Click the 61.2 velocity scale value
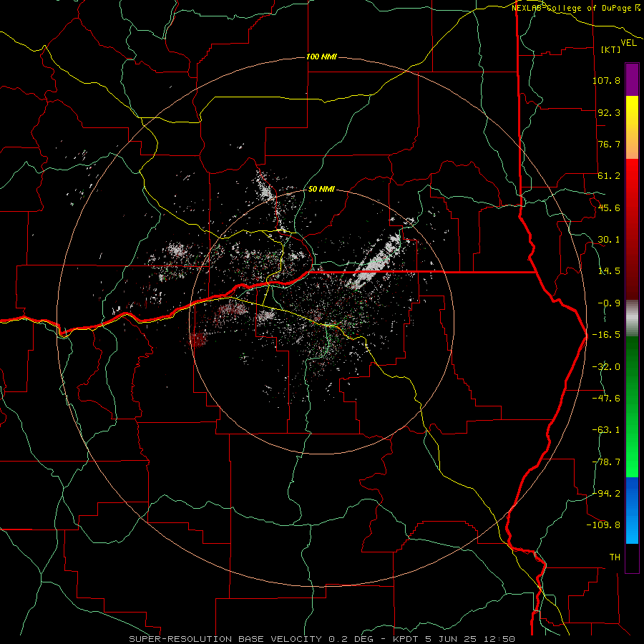 click(x=609, y=176)
